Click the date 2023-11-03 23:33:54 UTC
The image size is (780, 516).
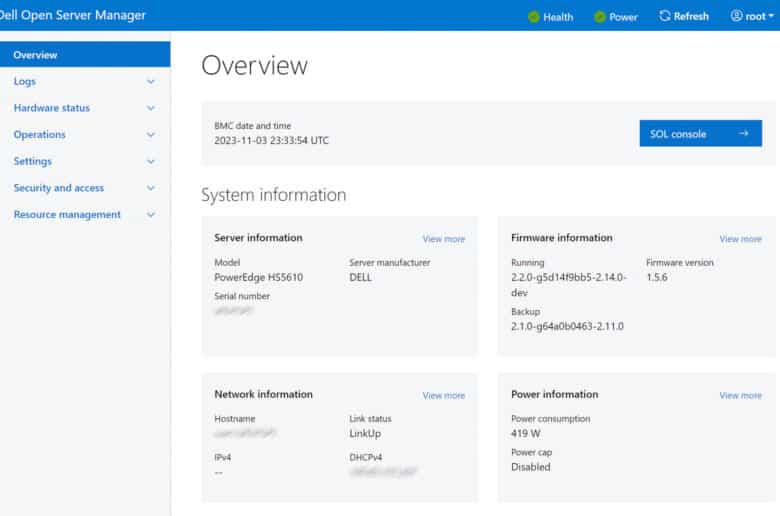tap(272, 141)
